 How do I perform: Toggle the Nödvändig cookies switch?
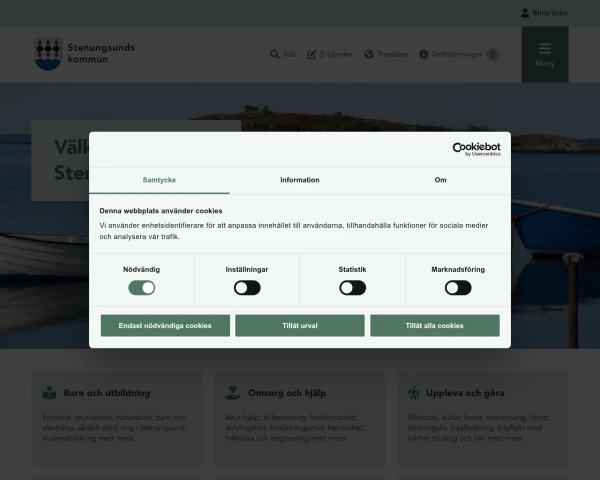(x=142, y=288)
